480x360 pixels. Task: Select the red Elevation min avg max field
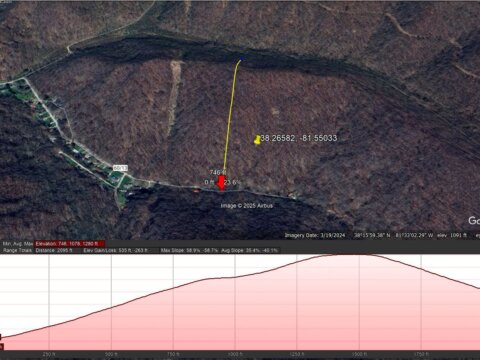[x=70, y=244]
